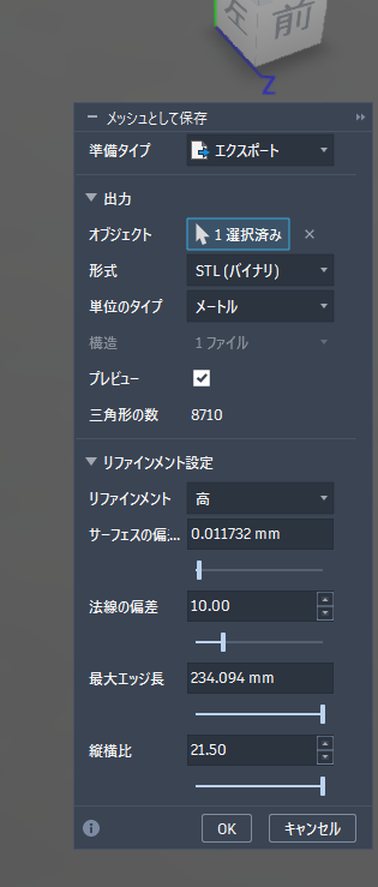This screenshot has height=887, width=378.
Task: Click the 三角形の数 label
Action: (123, 416)
